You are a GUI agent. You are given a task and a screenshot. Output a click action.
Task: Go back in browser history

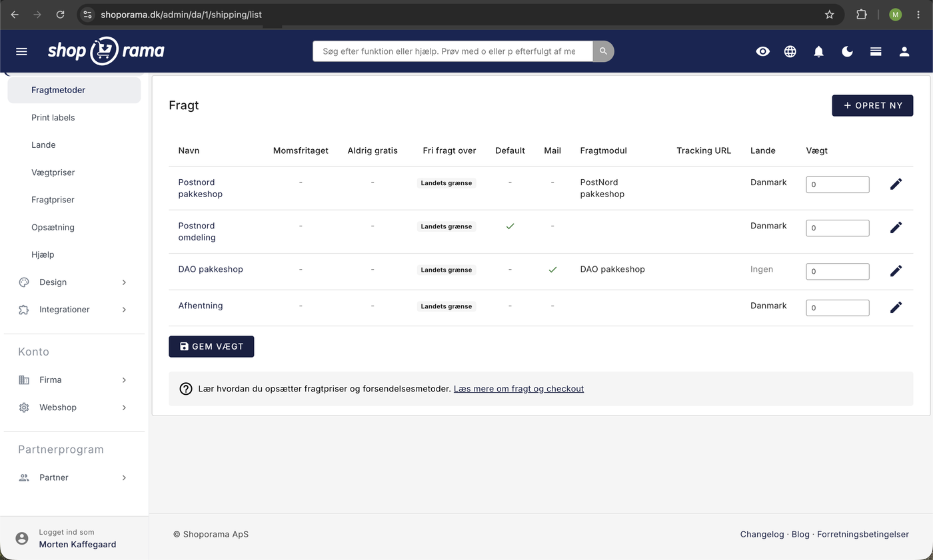pos(15,14)
